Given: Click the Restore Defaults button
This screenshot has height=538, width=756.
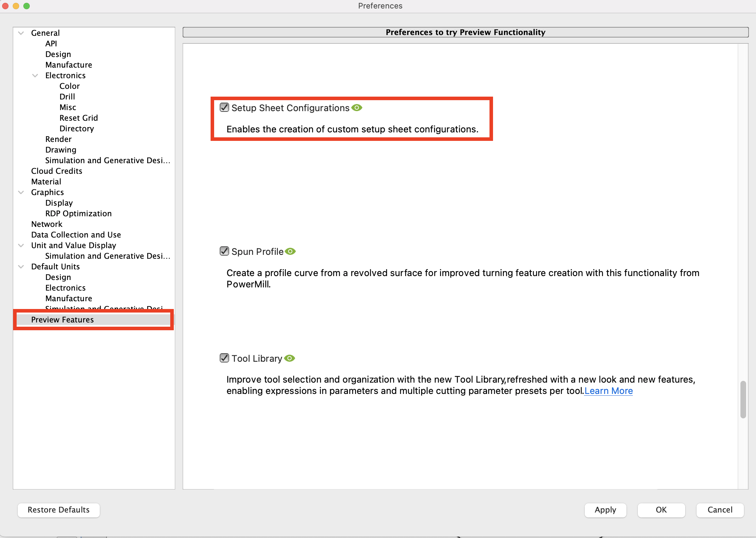Looking at the screenshot, I should click(x=58, y=510).
